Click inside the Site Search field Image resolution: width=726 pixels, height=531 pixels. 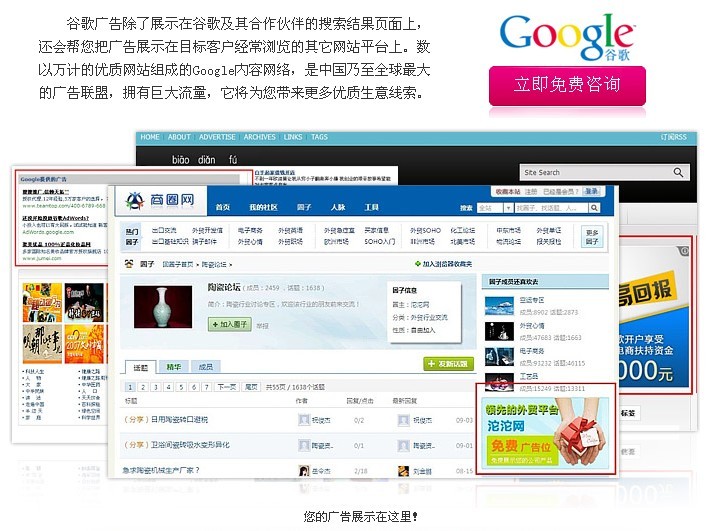[590, 172]
